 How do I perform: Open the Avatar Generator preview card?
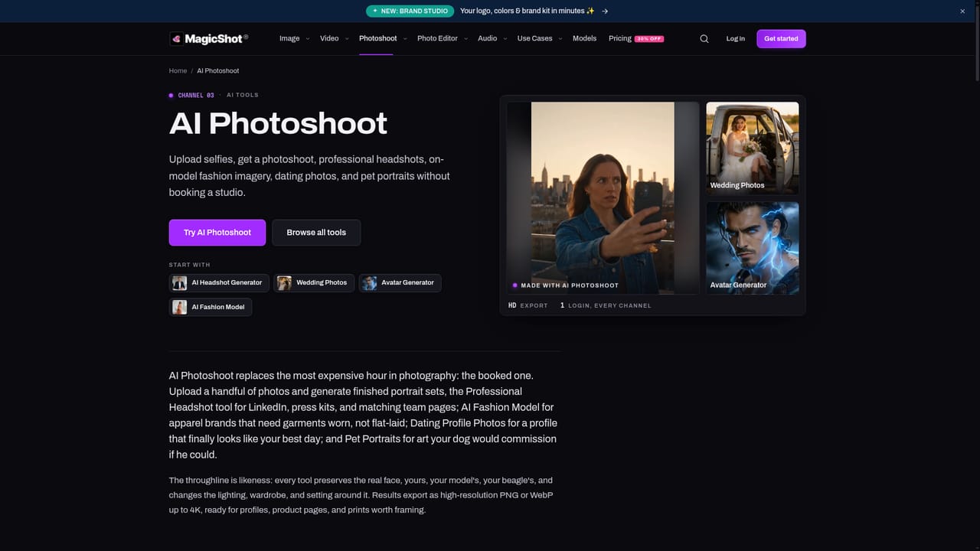click(x=752, y=248)
